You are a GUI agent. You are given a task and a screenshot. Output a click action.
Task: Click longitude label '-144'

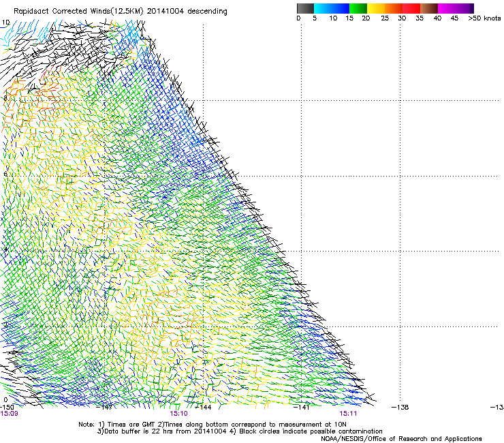point(204,408)
